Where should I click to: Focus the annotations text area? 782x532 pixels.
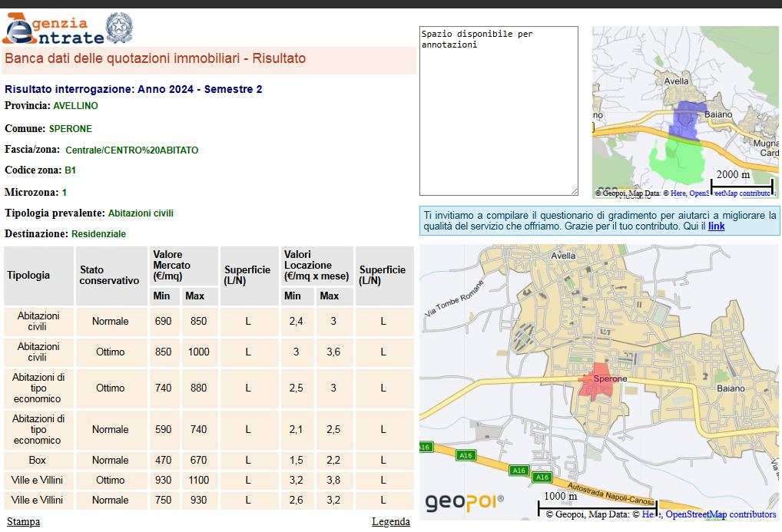tap(498, 111)
